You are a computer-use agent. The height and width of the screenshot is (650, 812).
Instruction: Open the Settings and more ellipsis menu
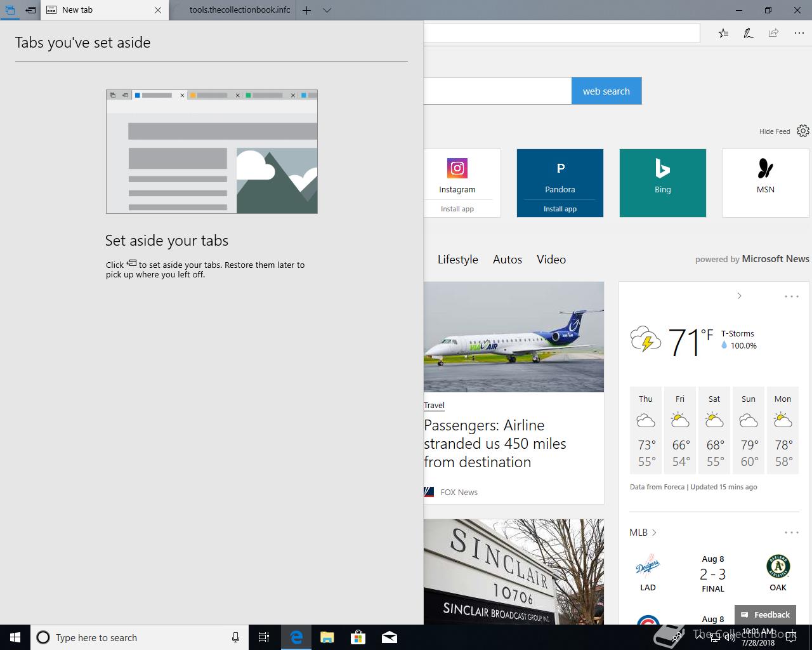point(799,33)
